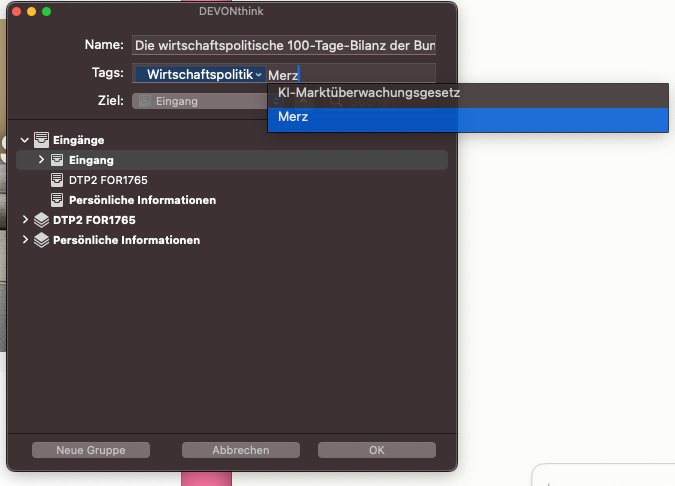The width and height of the screenshot is (675, 486).
Task: Collapse the Eingänge tree section
Action: 25,140
